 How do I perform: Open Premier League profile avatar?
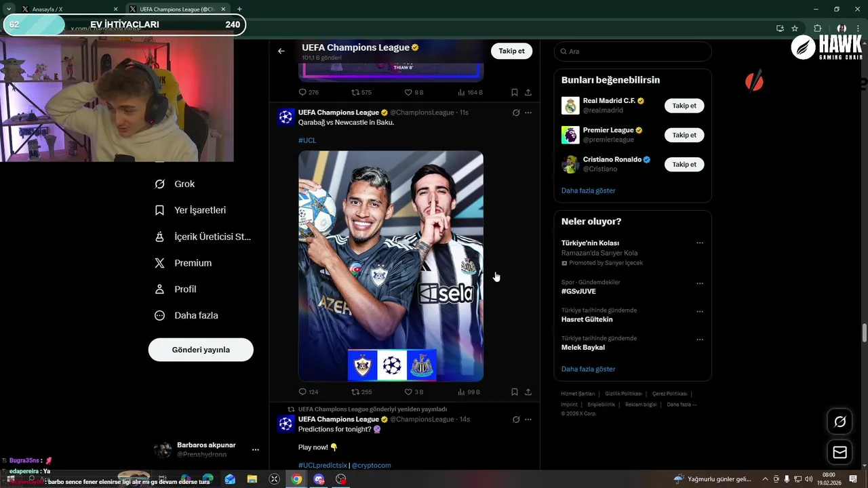(x=570, y=135)
